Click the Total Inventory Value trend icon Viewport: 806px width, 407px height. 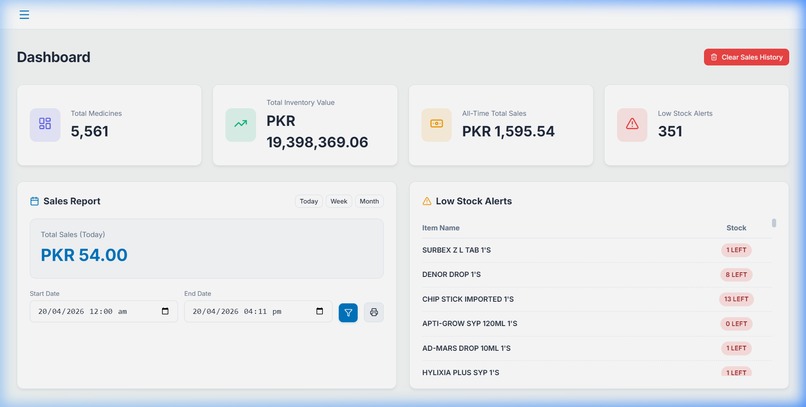(x=241, y=124)
